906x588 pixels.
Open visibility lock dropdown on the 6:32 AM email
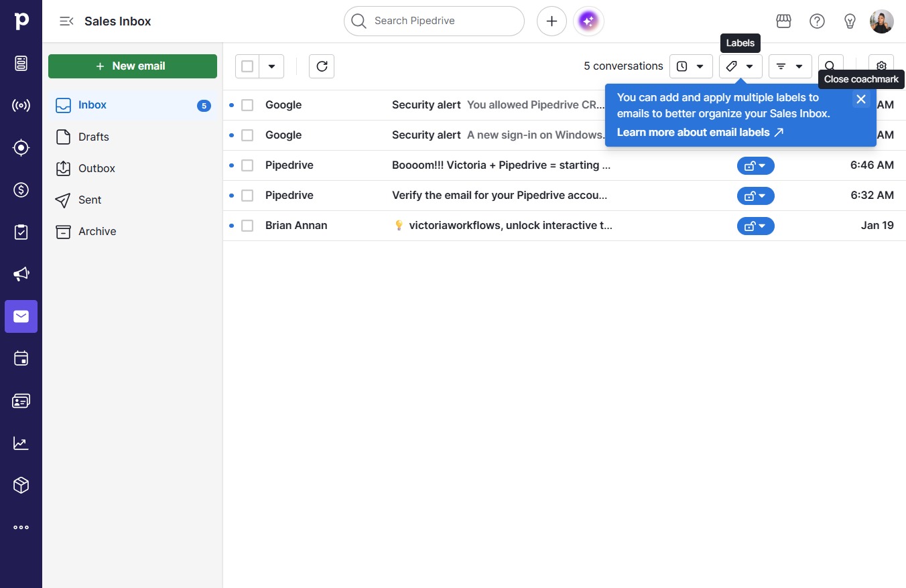(x=755, y=196)
